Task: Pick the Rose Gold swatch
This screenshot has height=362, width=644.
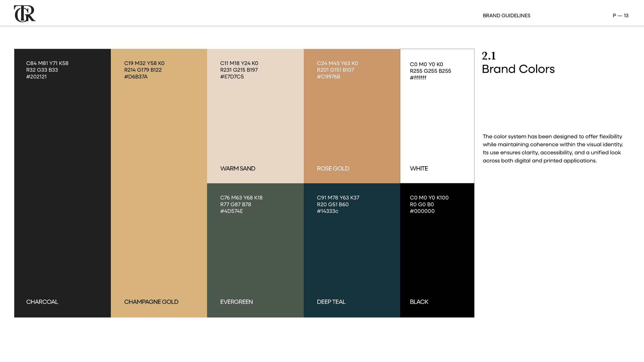Action: (352, 116)
